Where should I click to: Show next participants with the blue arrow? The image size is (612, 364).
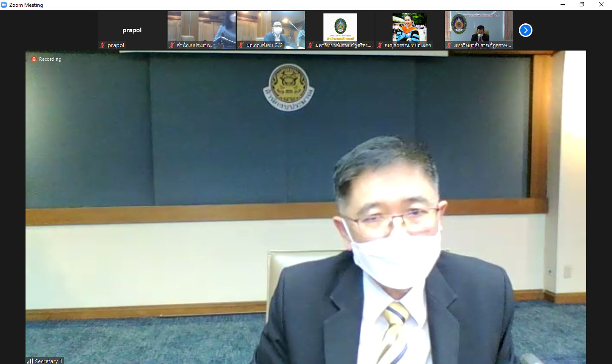pos(526,30)
